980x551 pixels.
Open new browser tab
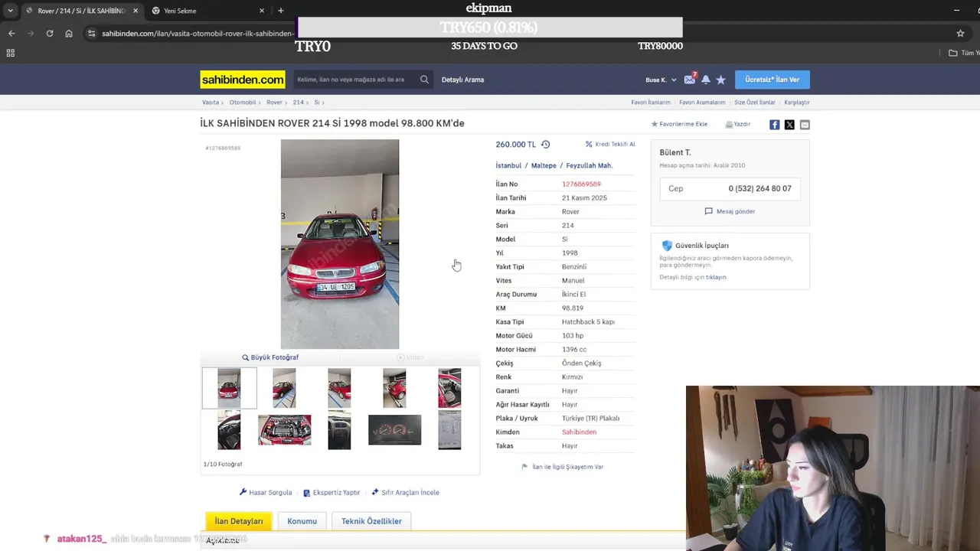281,11
